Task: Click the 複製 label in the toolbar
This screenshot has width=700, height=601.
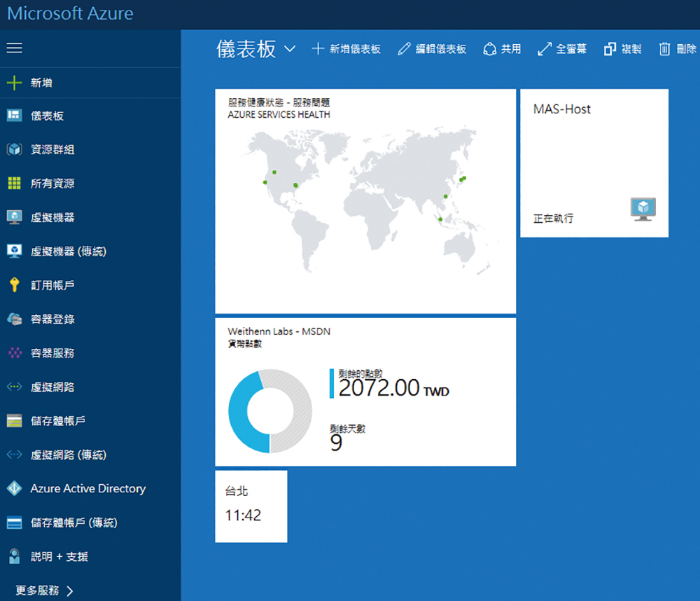Action: [x=631, y=49]
